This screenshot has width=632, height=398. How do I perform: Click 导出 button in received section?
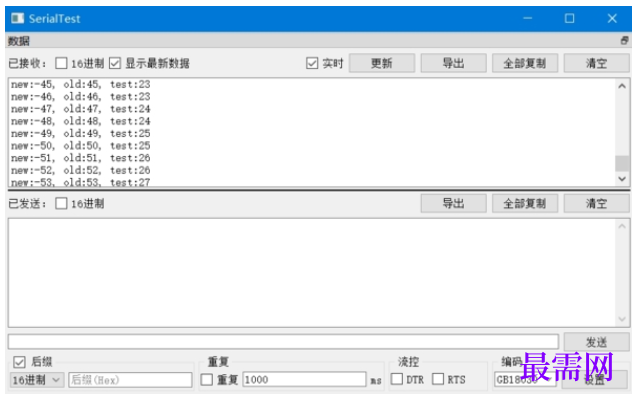point(453,63)
